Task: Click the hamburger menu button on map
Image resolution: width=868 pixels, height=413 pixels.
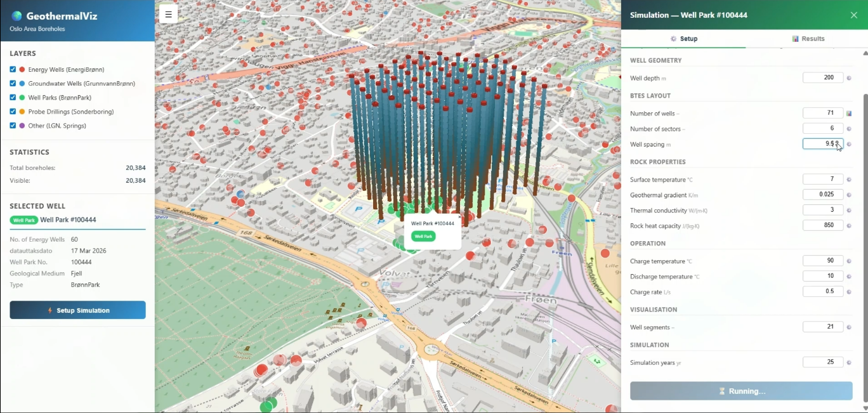Action: point(168,14)
